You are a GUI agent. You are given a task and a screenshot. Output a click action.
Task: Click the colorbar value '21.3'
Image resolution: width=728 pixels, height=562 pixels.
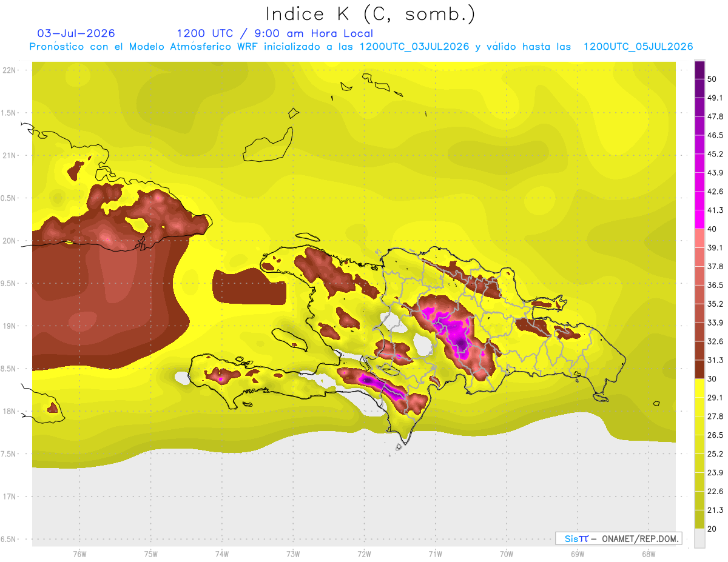tap(715, 510)
